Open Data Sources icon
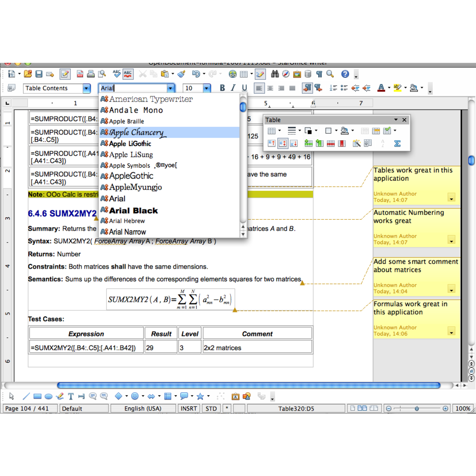Image resolution: width=476 pixels, height=476 pixels. coord(308,74)
